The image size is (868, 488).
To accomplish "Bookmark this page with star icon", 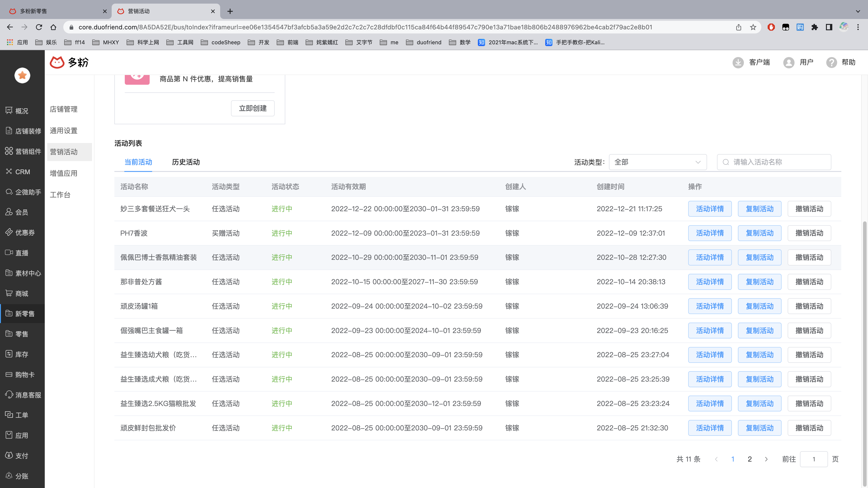I will tap(753, 27).
